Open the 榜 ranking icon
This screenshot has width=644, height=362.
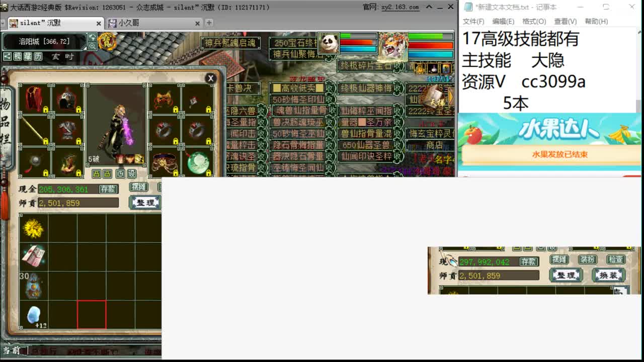pyautogui.click(x=18, y=56)
